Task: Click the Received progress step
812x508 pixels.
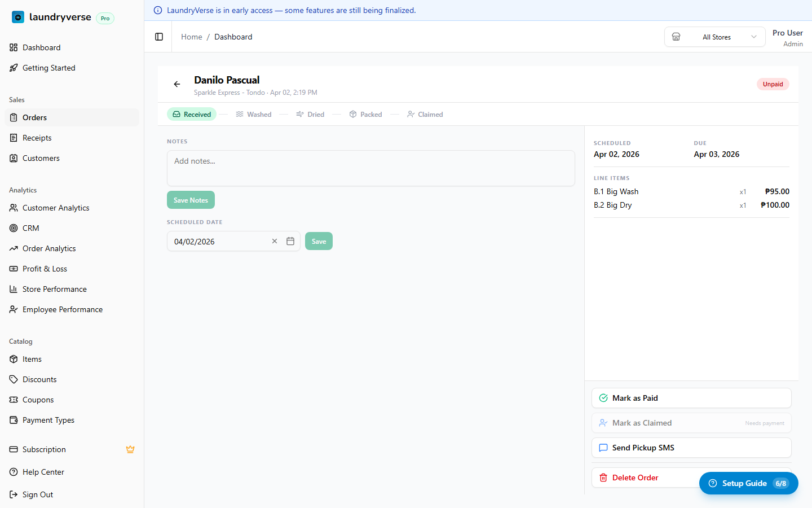Action: coord(192,114)
